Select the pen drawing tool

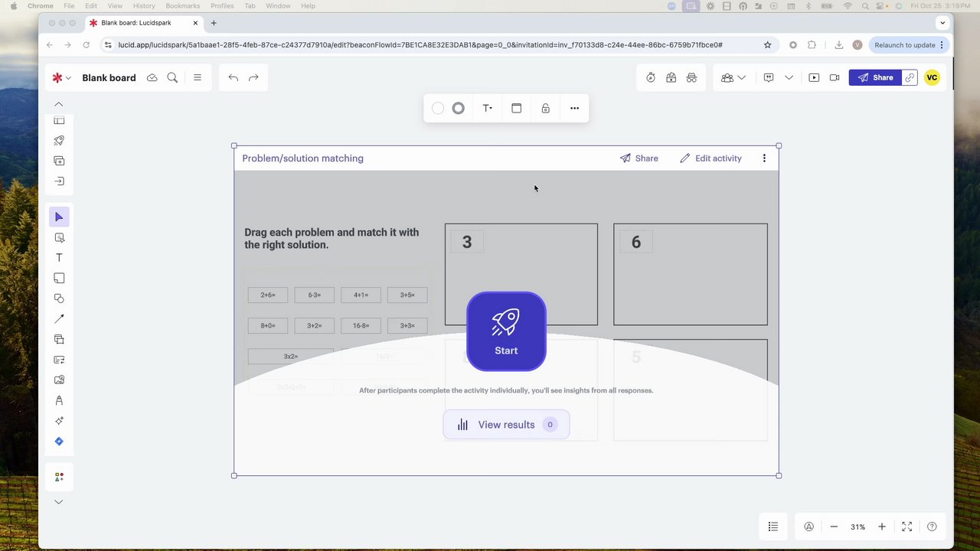click(59, 400)
